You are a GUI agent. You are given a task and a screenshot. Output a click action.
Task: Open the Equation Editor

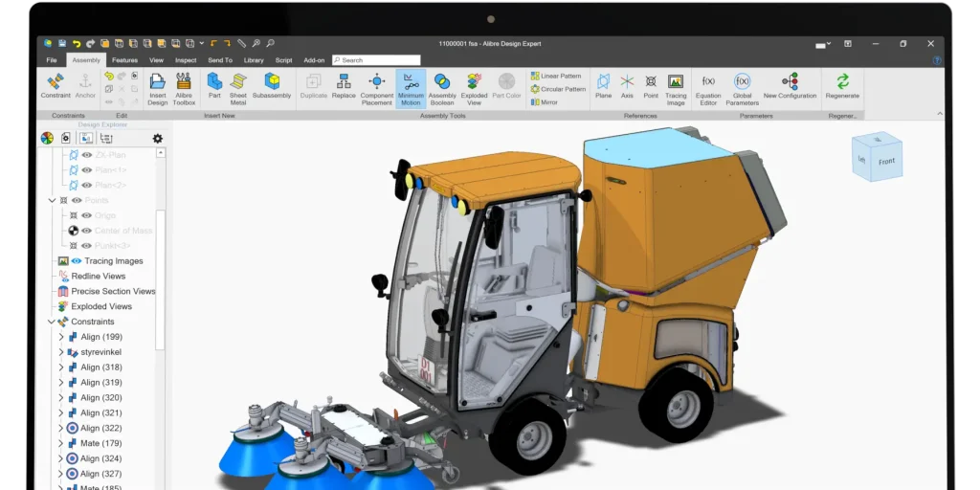tap(708, 86)
